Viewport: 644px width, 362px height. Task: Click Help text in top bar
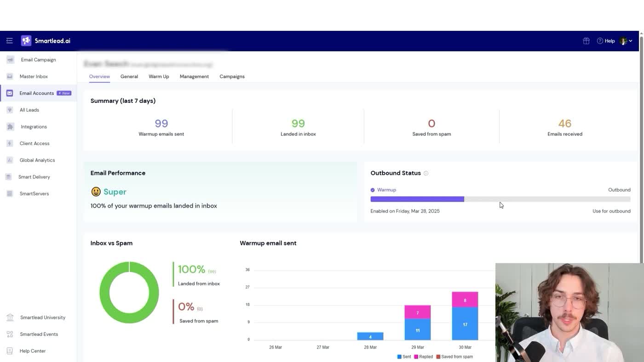click(x=609, y=41)
